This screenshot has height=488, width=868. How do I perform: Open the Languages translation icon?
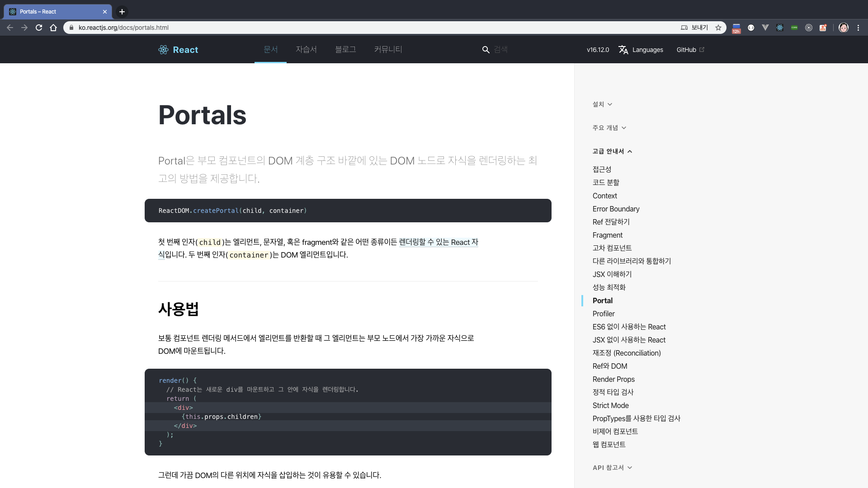(623, 50)
